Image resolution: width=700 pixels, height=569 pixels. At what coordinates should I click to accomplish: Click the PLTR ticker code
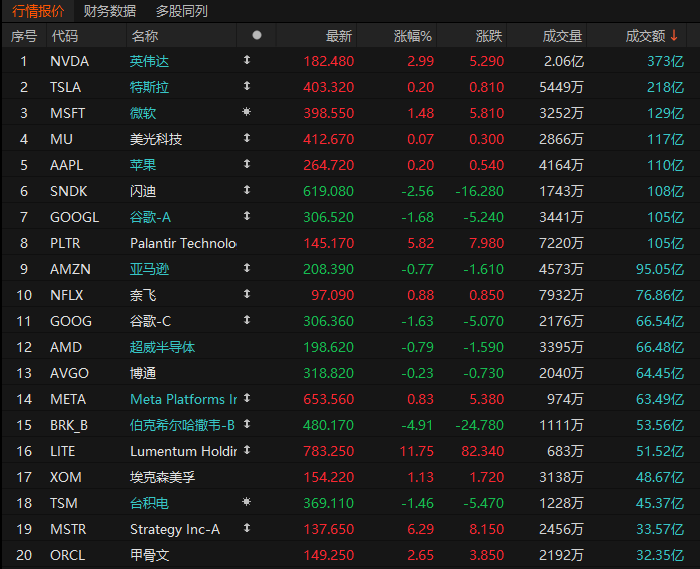tap(65, 243)
